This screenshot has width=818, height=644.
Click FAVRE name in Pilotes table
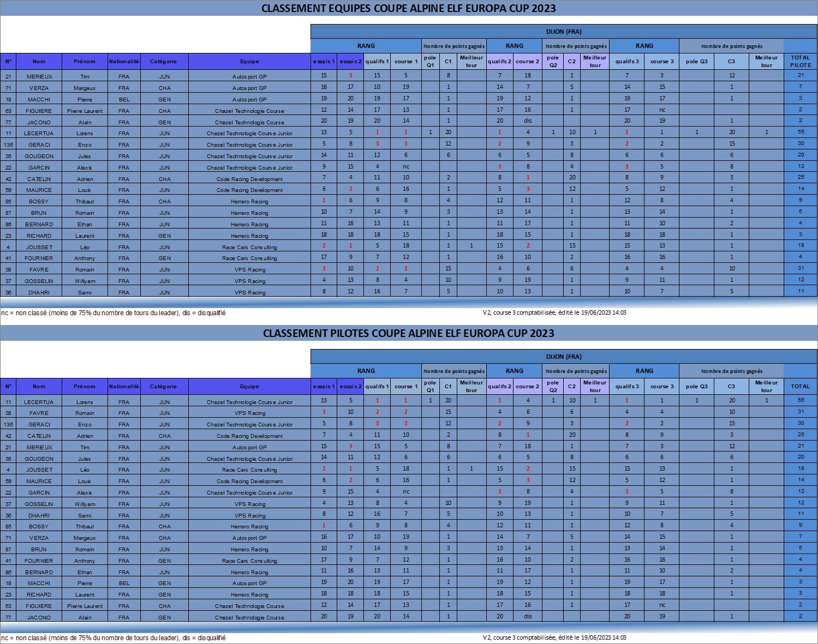coord(39,413)
